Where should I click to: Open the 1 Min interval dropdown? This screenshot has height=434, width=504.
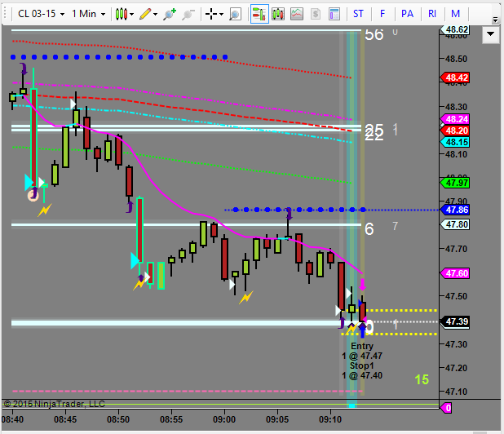(x=88, y=14)
